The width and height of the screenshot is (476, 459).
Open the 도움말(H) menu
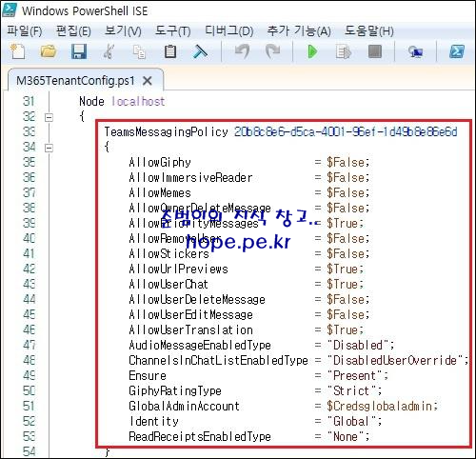pos(369,30)
